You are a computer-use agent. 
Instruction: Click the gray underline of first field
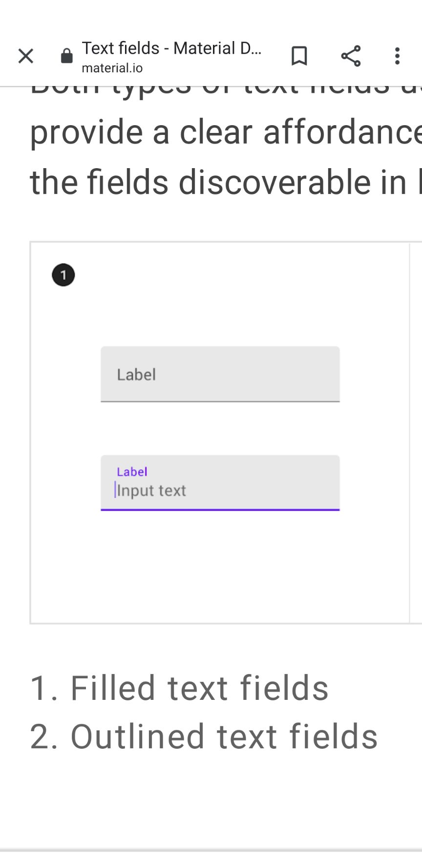[220, 401]
